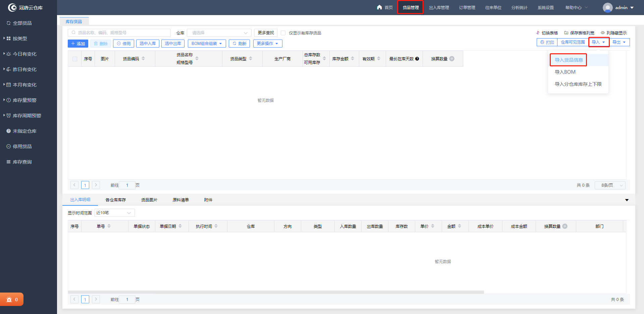Open the 近10笔 time range dropdown
644x314 pixels.
coord(114,213)
